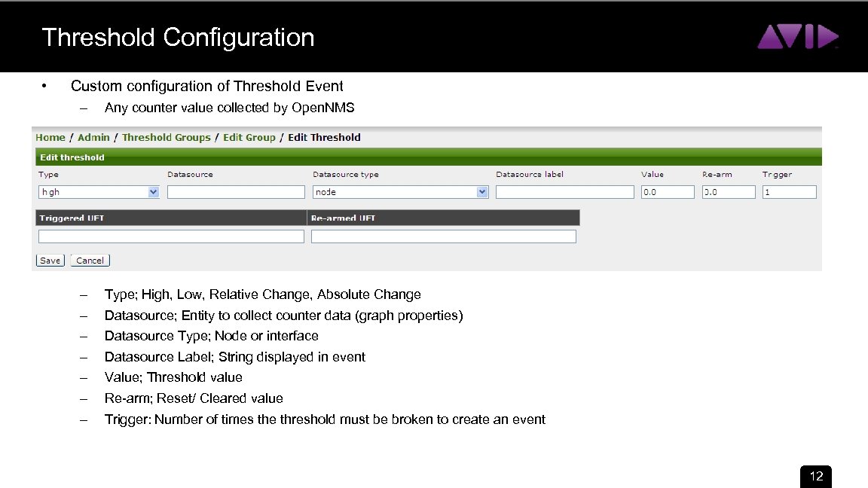Open the Admin breadcrumb link
Screen dimensions: 868x488
click(93, 137)
